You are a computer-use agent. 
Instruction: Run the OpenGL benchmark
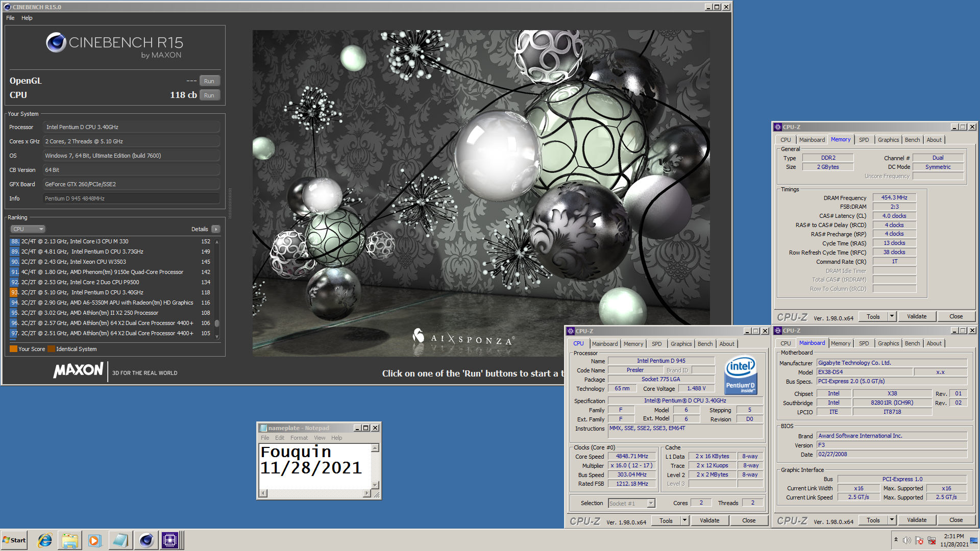[x=209, y=81]
